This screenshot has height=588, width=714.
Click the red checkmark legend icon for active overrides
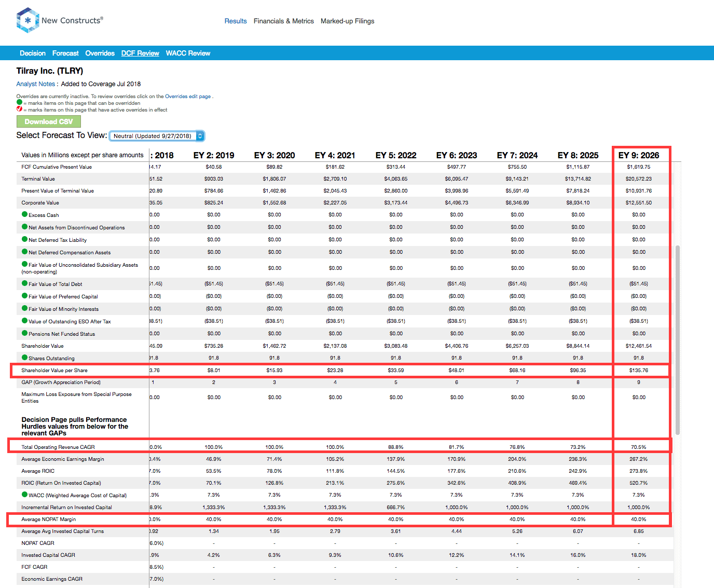point(19,109)
